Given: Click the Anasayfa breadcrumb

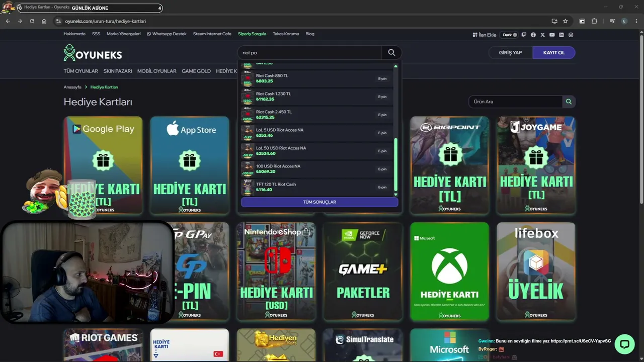Looking at the screenshot, I should (x=72, y=87).
